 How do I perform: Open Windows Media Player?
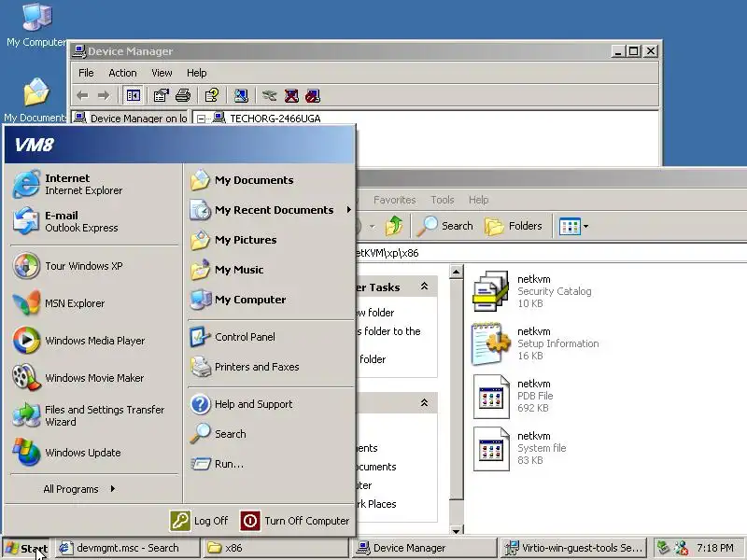[92, 341]
